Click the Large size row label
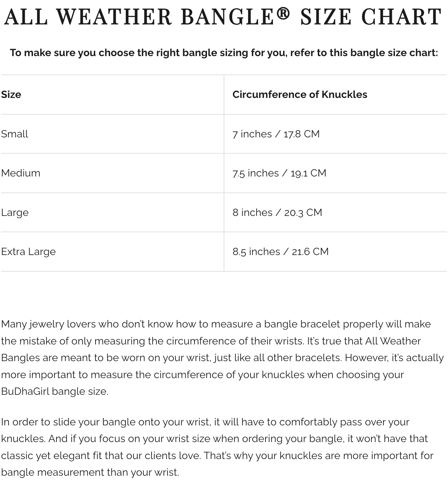Viewport: 448px width, 491px height. [x=15, y=213]
